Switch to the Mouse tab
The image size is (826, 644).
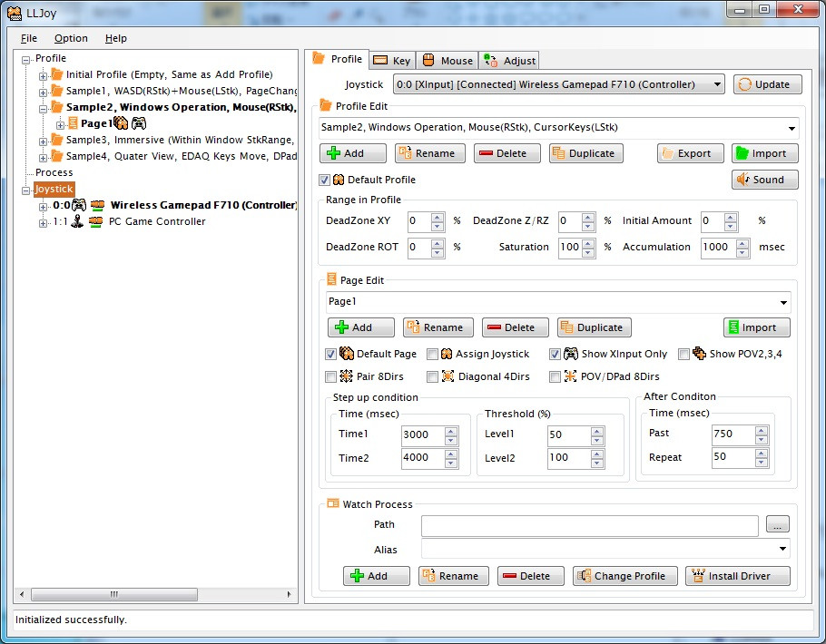click(x=448, y=61)
